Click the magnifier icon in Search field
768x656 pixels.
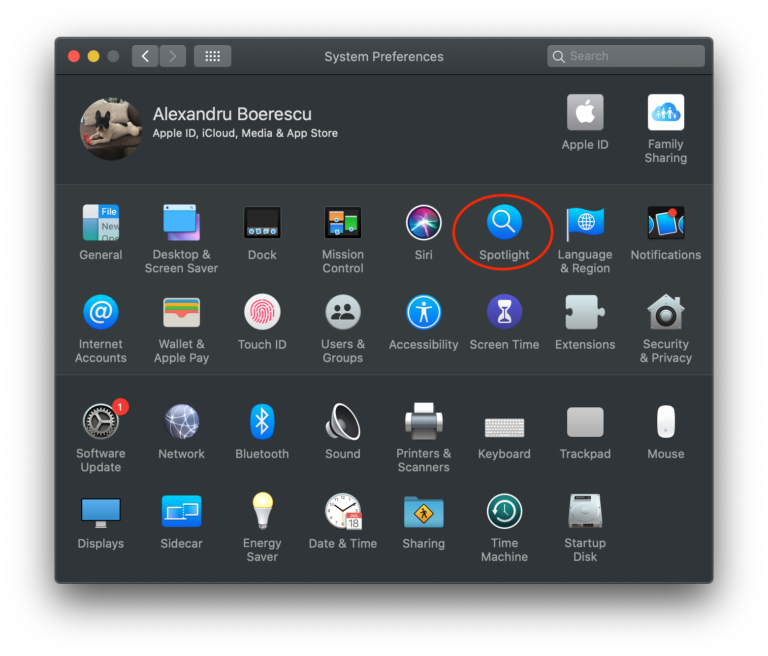(558, 56)
